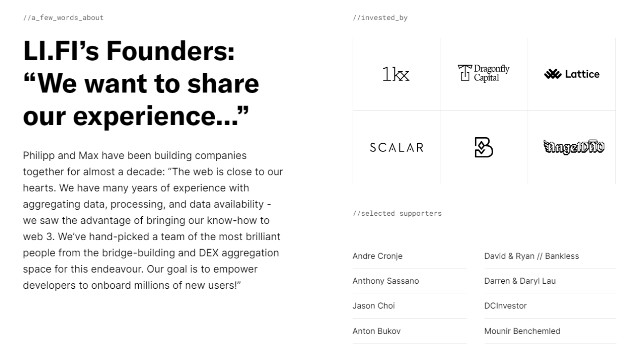The image size is (644, 360).
Task: Open Darren & Daryl Lau entry
Action: tap(520, 281)
